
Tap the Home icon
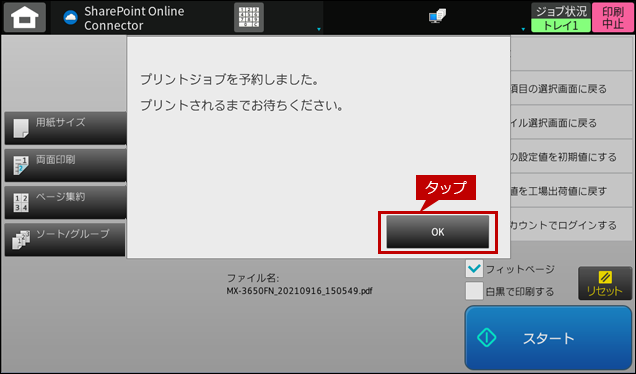coord(25,17)
